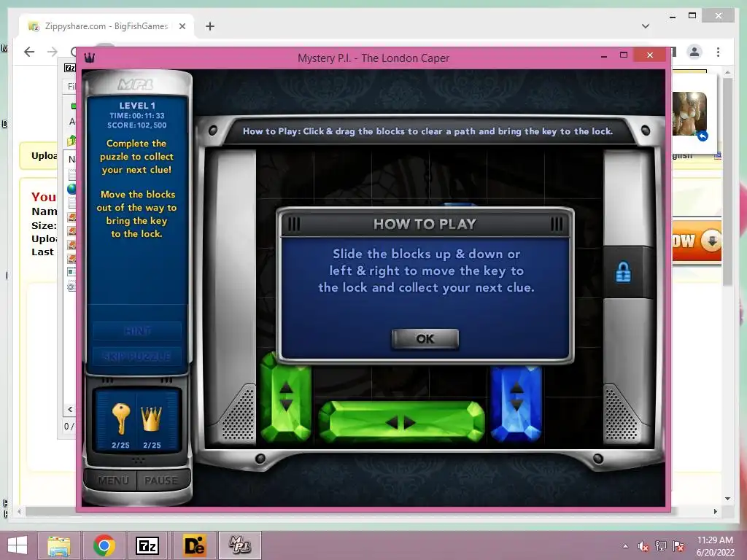The height and width of the screenshot is (560, 747).
Task: Show hidden tray icons arrow
Action: coord(625,546)
